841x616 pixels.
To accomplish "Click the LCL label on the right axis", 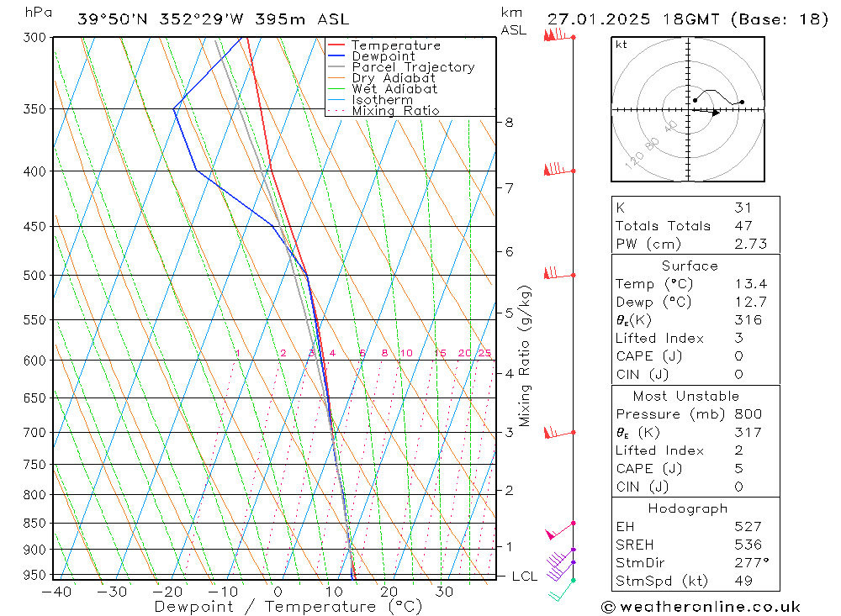I will (x=525, y=577).
